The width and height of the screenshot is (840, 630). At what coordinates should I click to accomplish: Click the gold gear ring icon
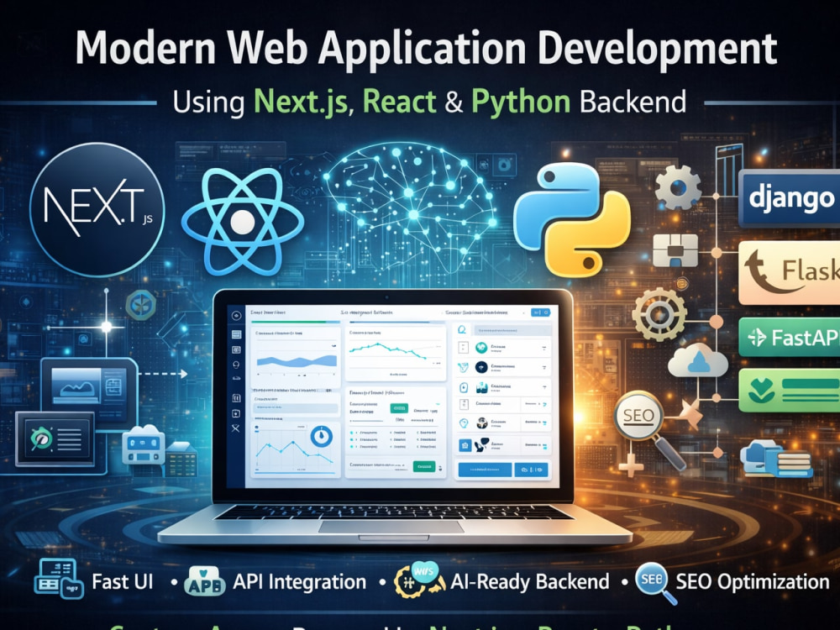659,314
